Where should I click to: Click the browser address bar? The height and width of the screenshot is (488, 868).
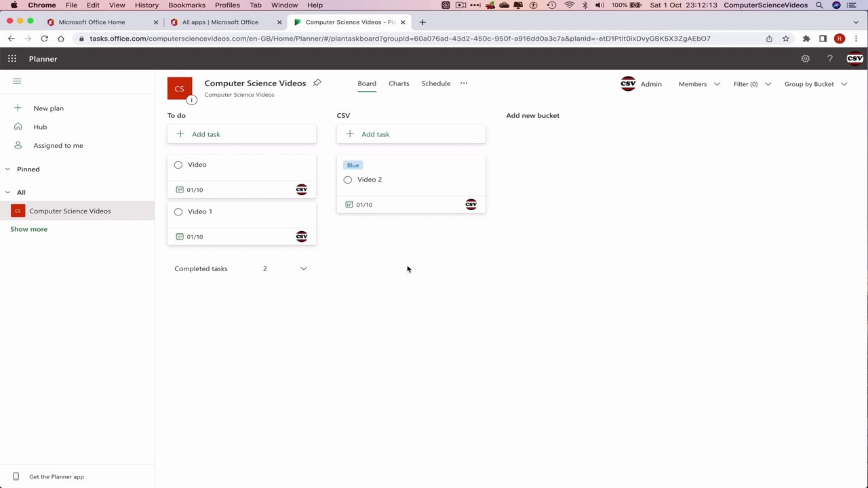[400, 39]
